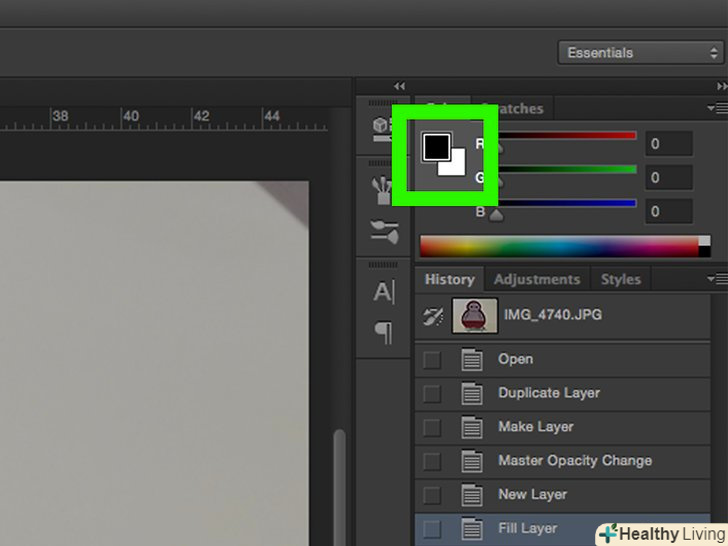
Task: Toggle the box beside Master Opacity Change
Action: point(432,461)
